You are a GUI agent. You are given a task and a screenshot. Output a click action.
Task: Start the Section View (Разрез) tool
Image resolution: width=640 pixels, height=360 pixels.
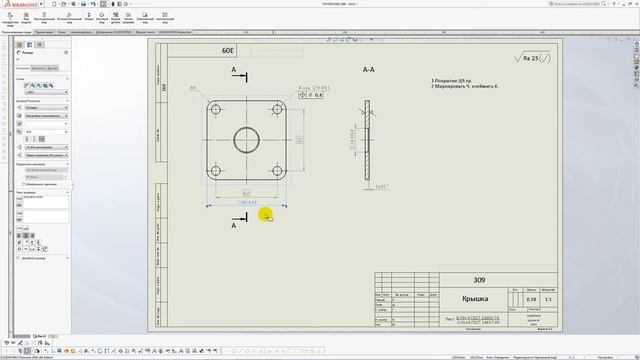click(x=89, y=16)
